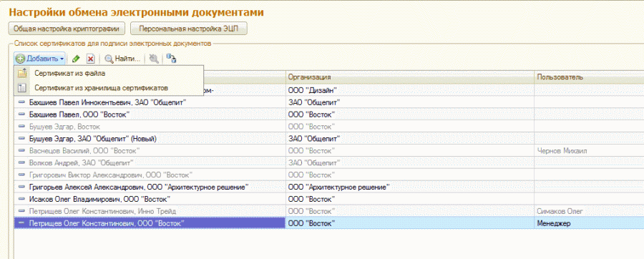This screenshot has width=644, height=259.
Task: Open Общая настройка криптографии
Action: [67, 29]
